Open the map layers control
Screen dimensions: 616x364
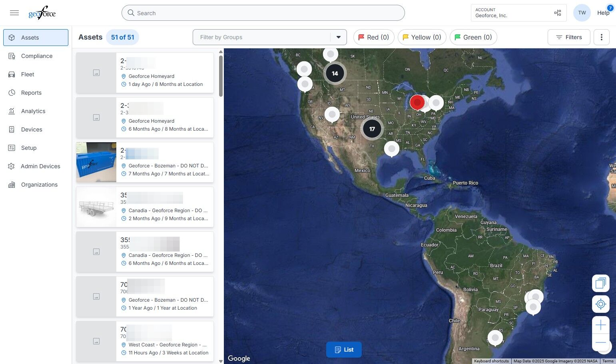[x=600, y=283]
